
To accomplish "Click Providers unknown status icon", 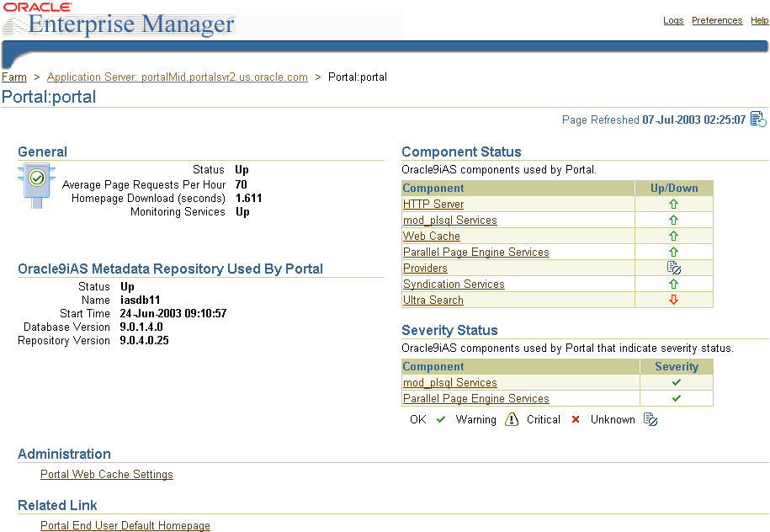I will pyautogui.click(x=674, y=268).
